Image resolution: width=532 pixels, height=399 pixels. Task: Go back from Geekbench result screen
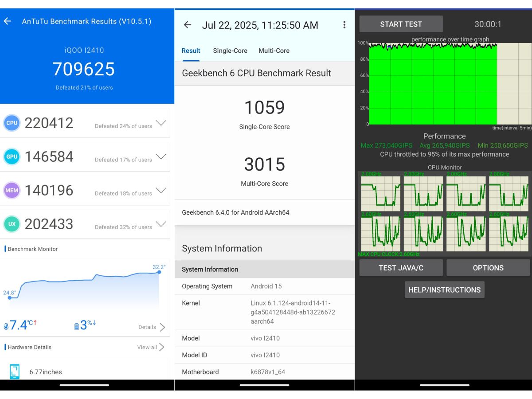click(x=188, y=25)
